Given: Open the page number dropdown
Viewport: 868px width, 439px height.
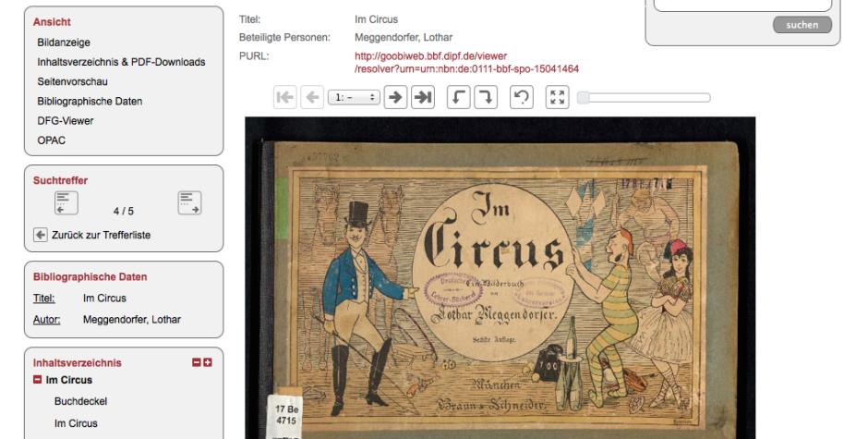Looking at the screenshot, I should 354,98.
